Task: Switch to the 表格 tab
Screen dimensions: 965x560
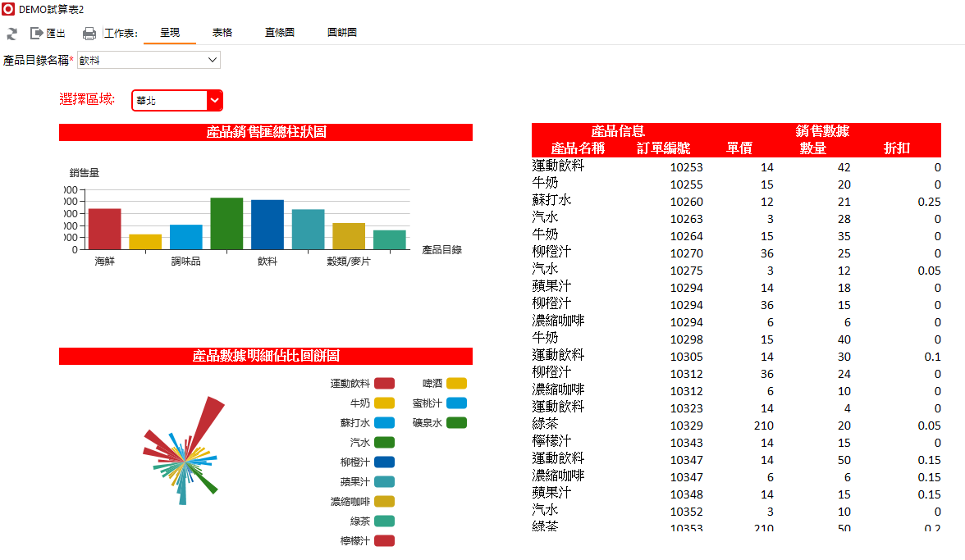Action: click(x=222, y=33)
